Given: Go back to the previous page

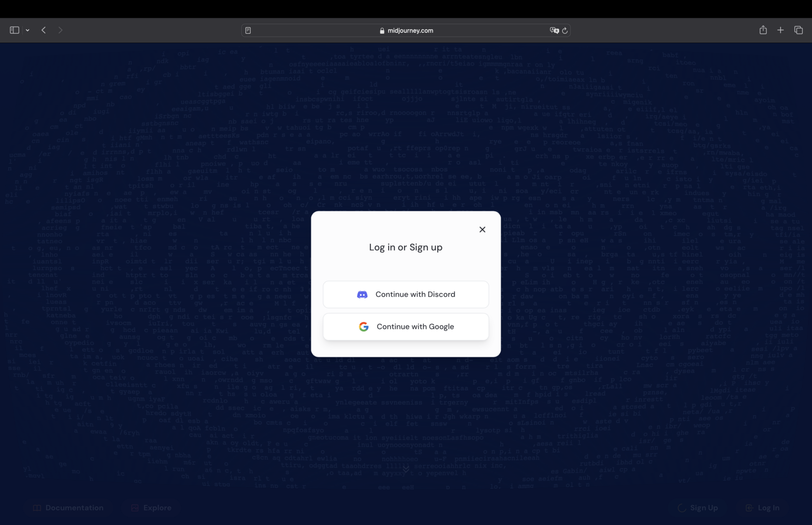Looking at the screenshot, I should point(43,30).
